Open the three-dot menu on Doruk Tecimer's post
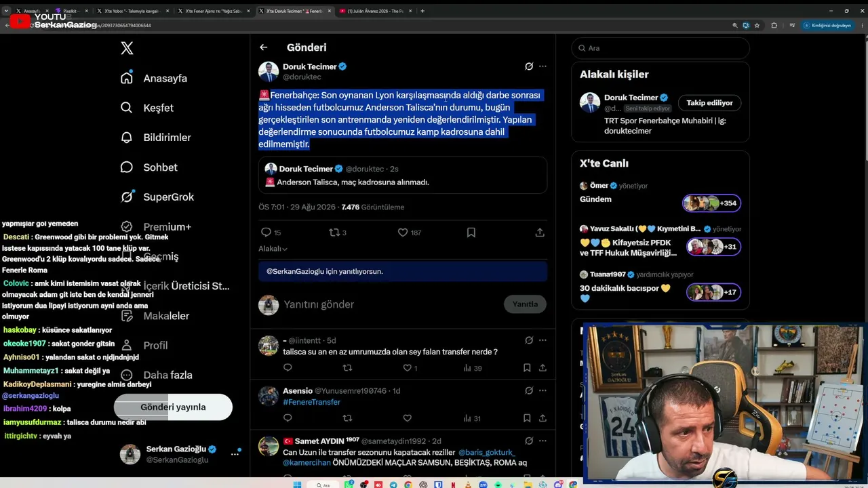 coord(542,66)
